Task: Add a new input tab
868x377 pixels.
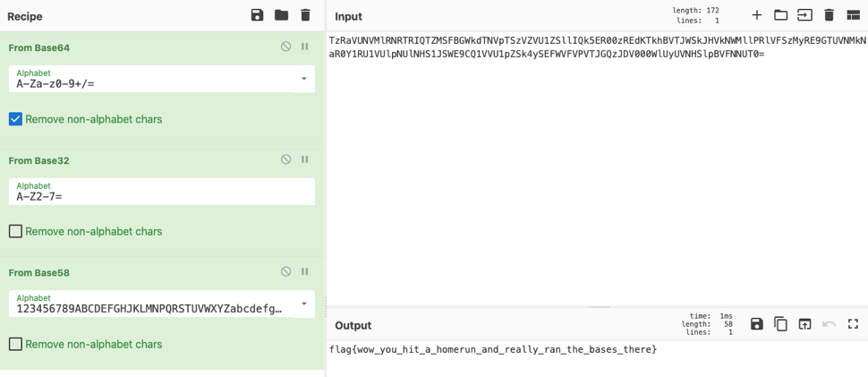Action: tap(757, 15)
